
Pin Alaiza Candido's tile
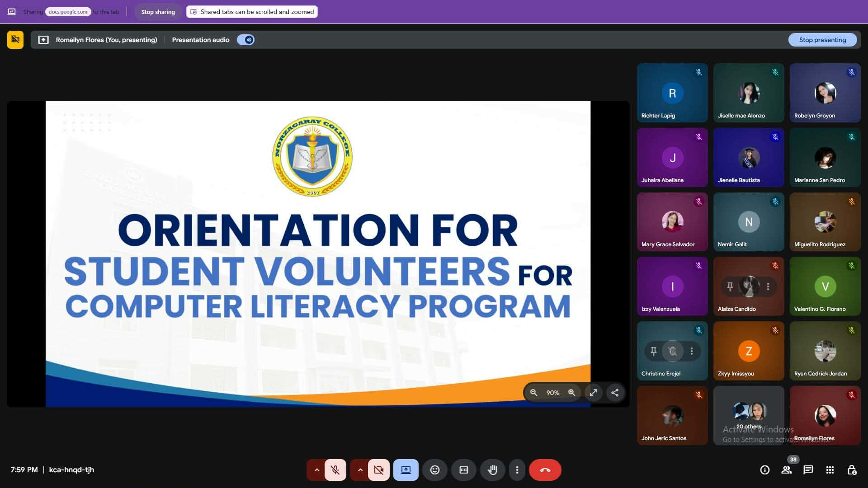pos(730,286)
